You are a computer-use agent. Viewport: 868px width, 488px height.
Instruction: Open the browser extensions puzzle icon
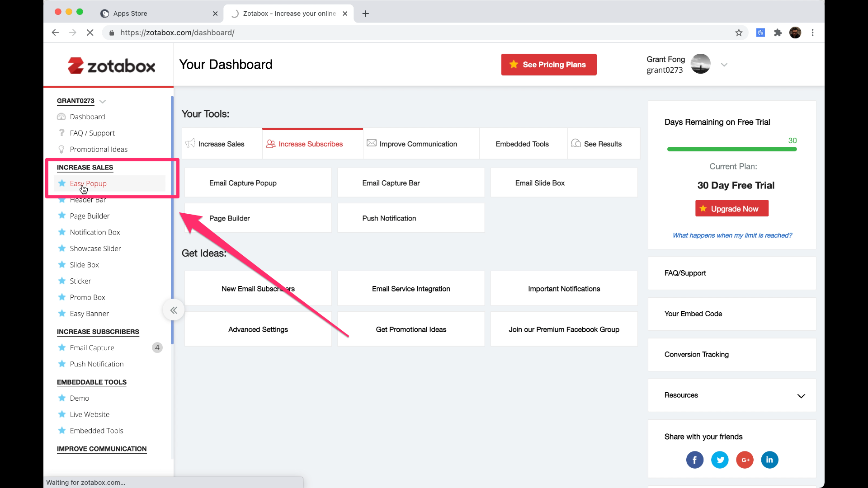[x=778, y=33]
